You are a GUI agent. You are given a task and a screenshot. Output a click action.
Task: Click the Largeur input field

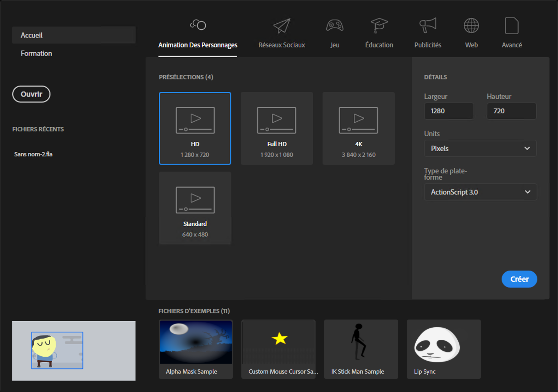(449, 111)
